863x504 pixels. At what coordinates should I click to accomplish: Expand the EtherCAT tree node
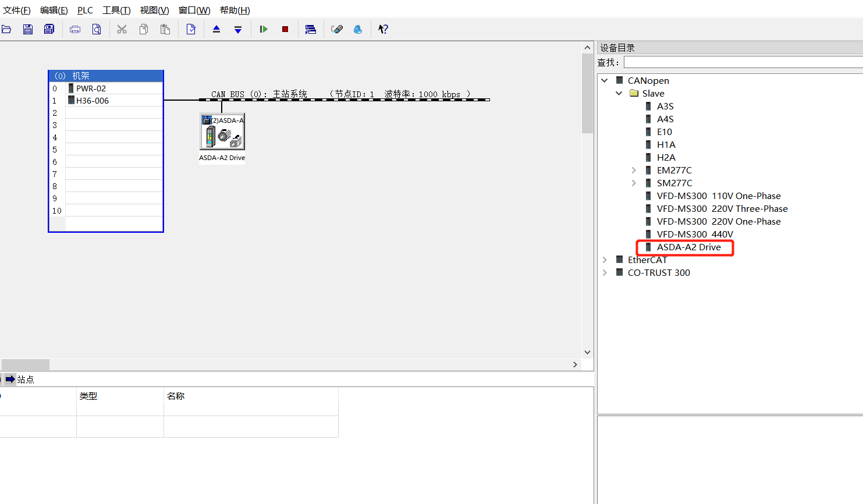tap(605, 260)
